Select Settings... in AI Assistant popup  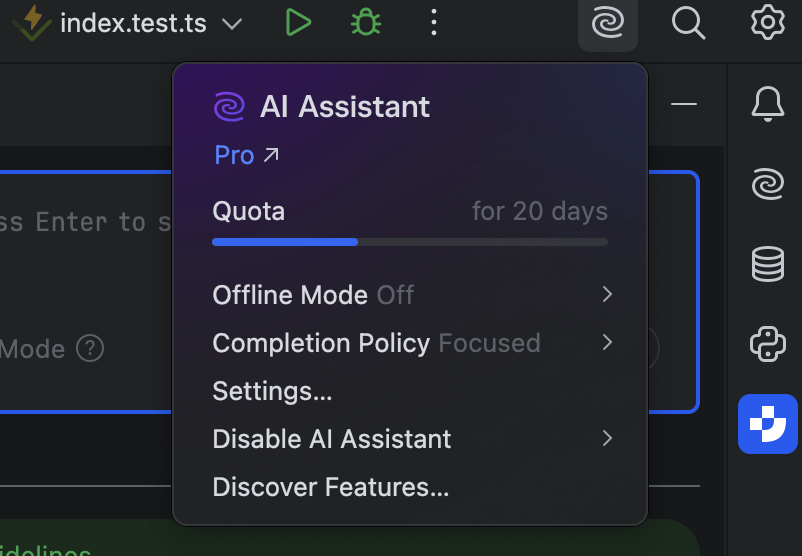(x=272, y=391)
